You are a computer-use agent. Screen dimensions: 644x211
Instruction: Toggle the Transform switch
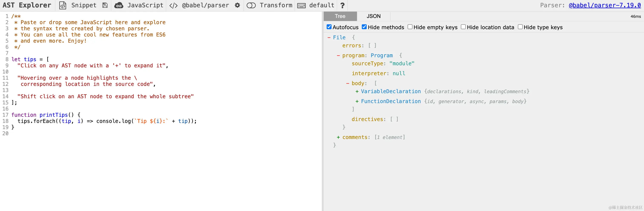(251, 5)
